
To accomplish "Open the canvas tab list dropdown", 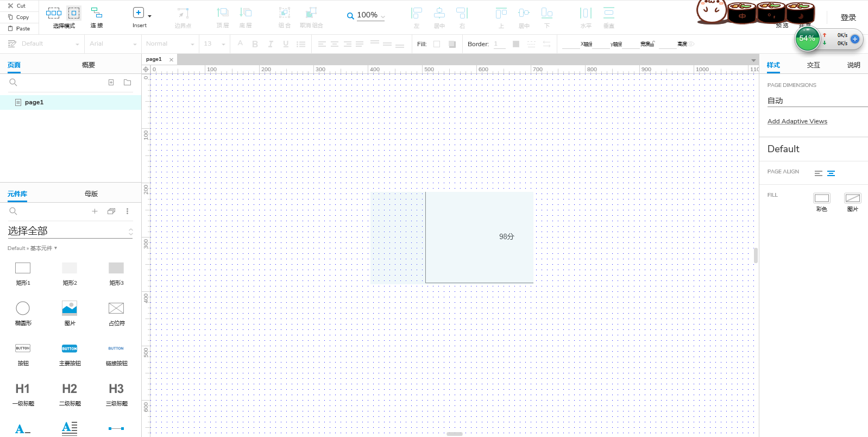I will [x=753, y=60].
